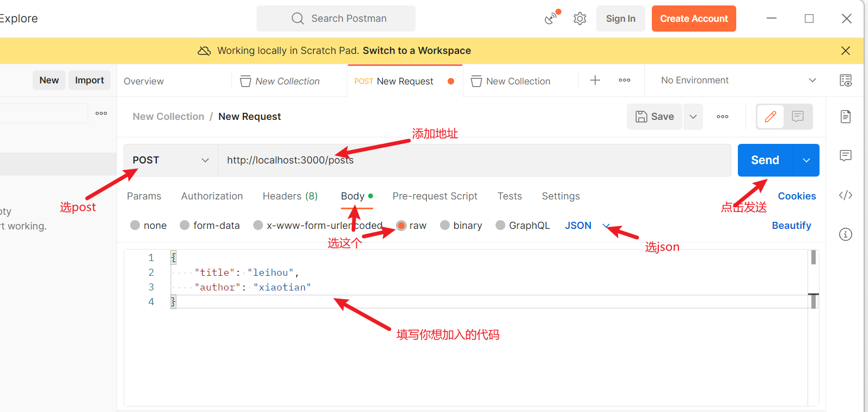Click line number 4 in editor gutter

(151, 302)
